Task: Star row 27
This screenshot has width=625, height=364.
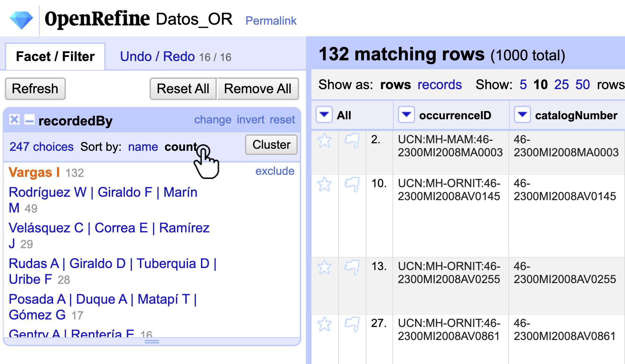Action: [x=325, y=324]
